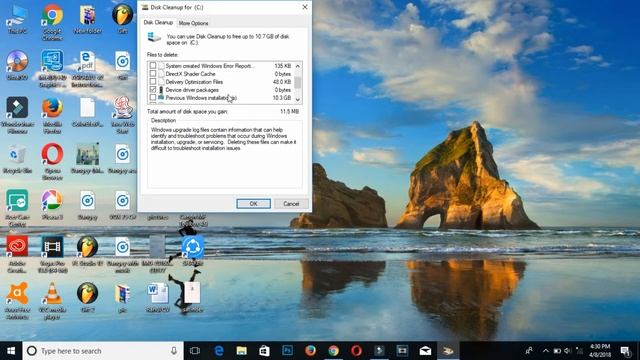This screenshot has height=360, width=640.
Task: Open Microsoft Store from taskbar
Action: coord(264,351)
